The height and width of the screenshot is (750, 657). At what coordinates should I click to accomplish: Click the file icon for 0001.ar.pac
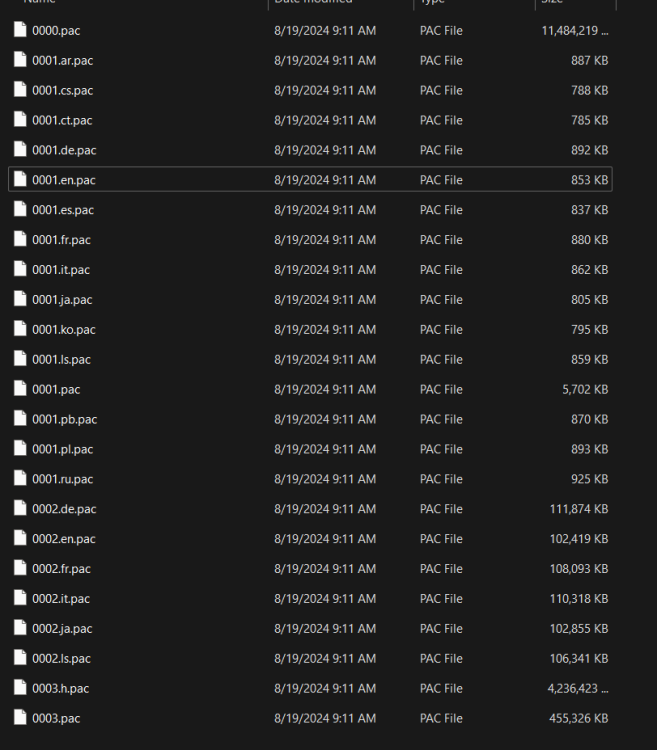coord(20,60)
